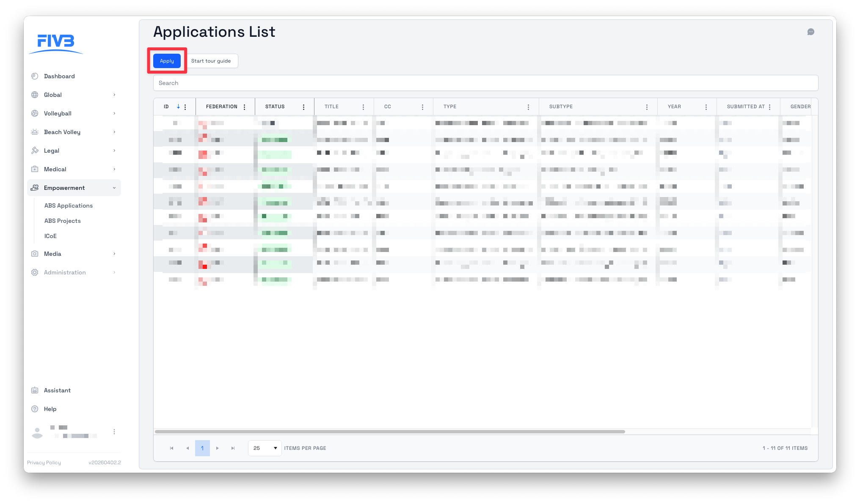Image resolution: width=860 pixels, height=504 pixels.
Task: Open user profile three-dot menu
Action: (114, 432)
